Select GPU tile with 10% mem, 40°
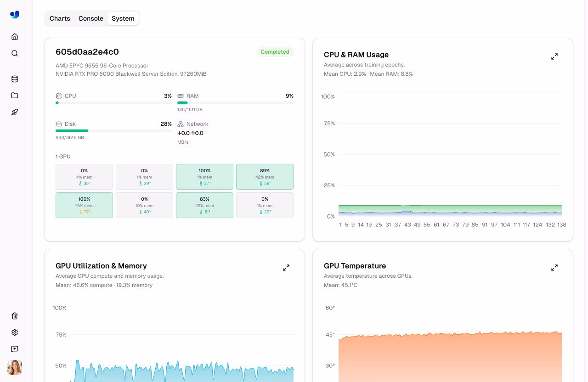The image size is (588, 382). [x=144, y=205]
